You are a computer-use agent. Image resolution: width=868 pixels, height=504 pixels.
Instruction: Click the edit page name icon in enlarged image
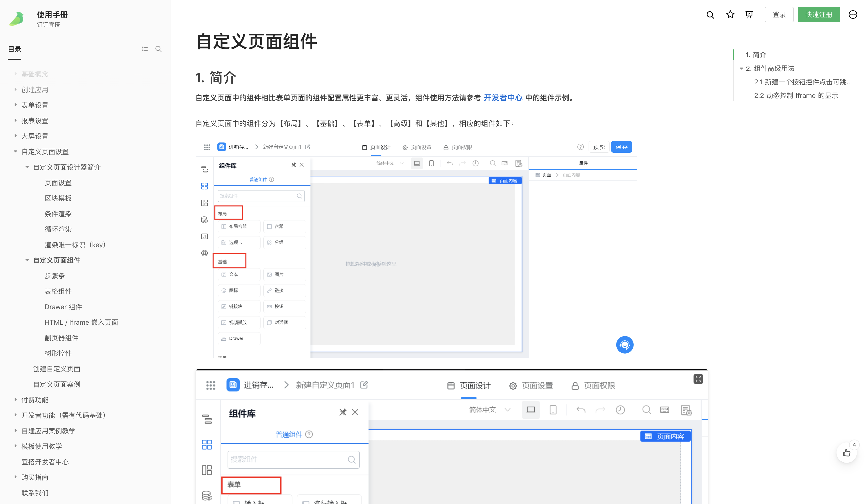pos(364,385)
